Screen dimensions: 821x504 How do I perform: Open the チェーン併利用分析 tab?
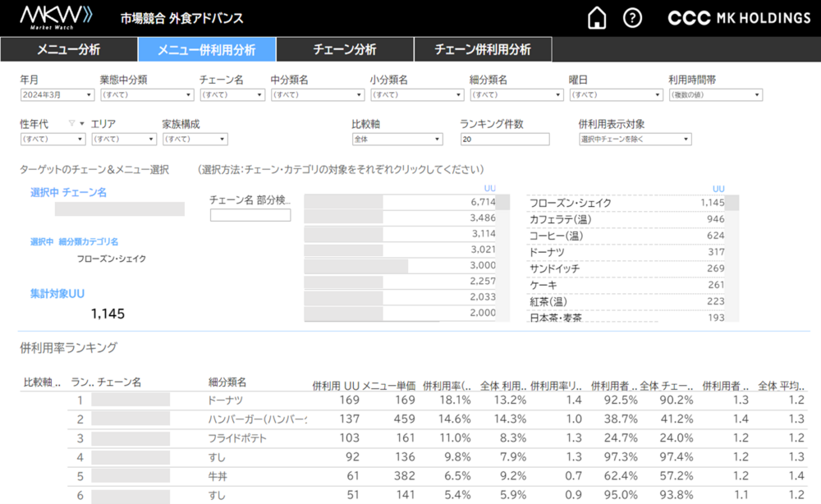pos(482,50)
